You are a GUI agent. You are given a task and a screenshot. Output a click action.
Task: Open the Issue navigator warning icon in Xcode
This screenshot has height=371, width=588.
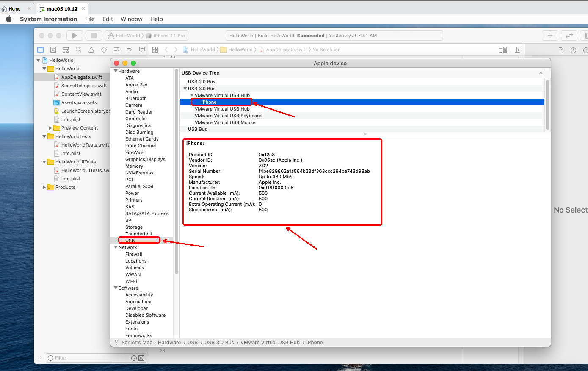coord(91,50)
